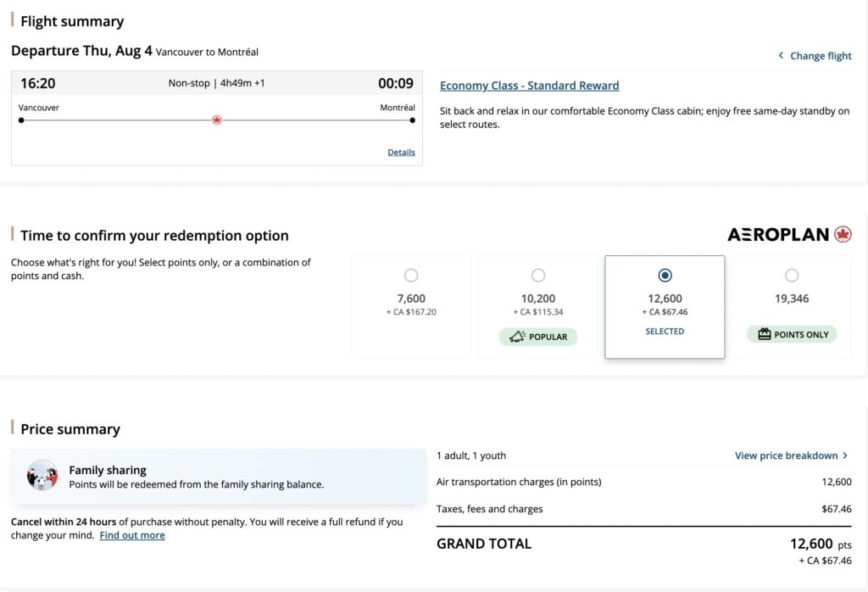Click View price breakdown text
Viewport: 868px width, 592px height.
pyautogui.click(x=786, y=455)
